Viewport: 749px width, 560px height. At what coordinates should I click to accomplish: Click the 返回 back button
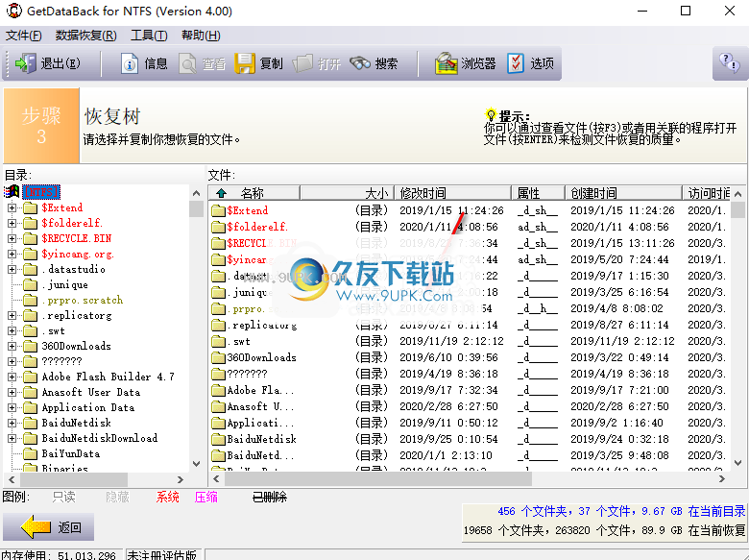[x=48, y=527]
